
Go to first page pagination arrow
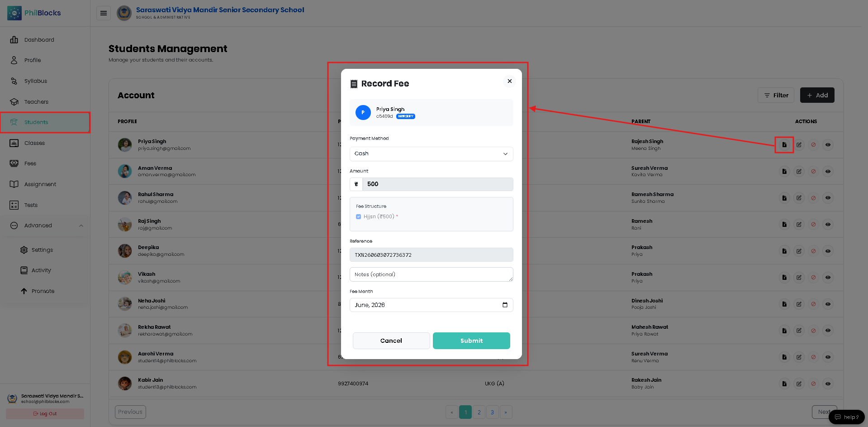[x=452, y=412]
